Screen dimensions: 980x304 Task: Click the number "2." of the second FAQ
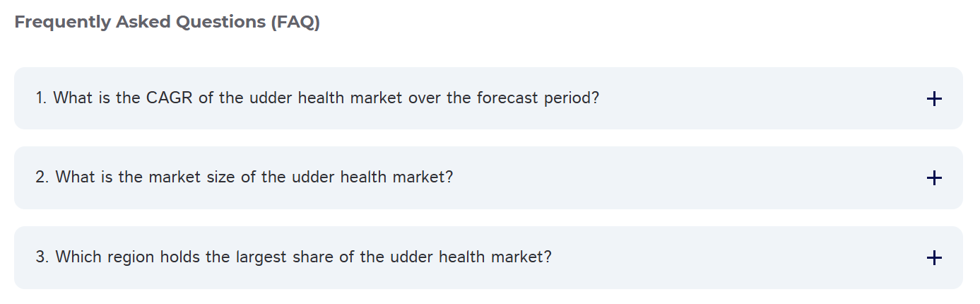point(42,177)
